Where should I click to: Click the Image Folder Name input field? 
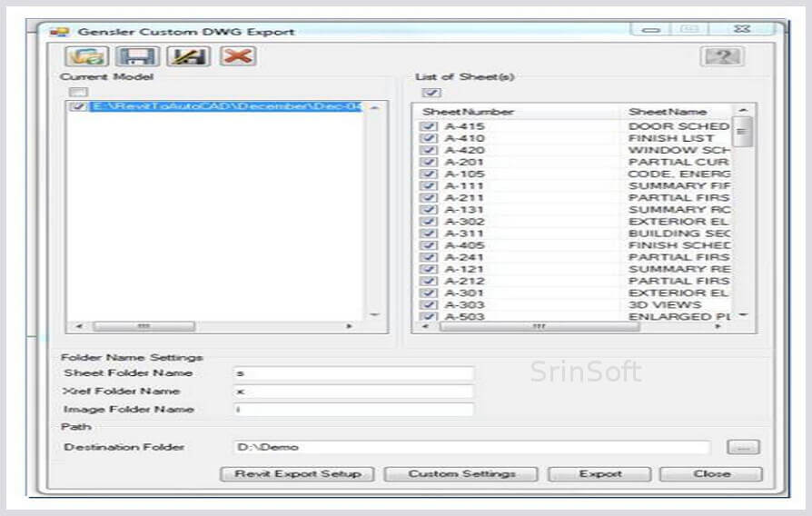(353, 410)
